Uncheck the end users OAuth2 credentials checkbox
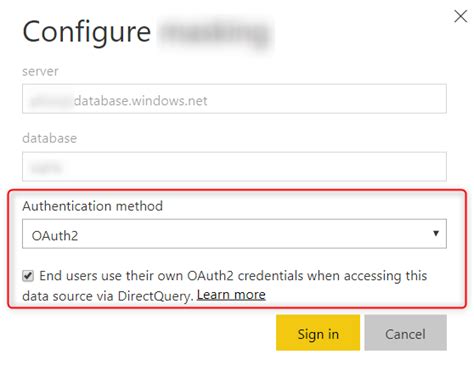Viewport: 474px width, 366px height. pos(28,276)
